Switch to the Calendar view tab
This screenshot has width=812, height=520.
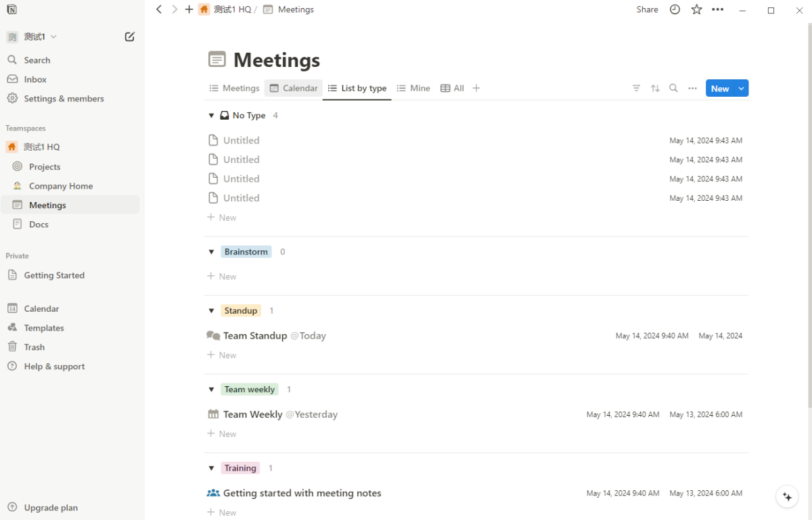pyautogui.click(x=294, y=89)
